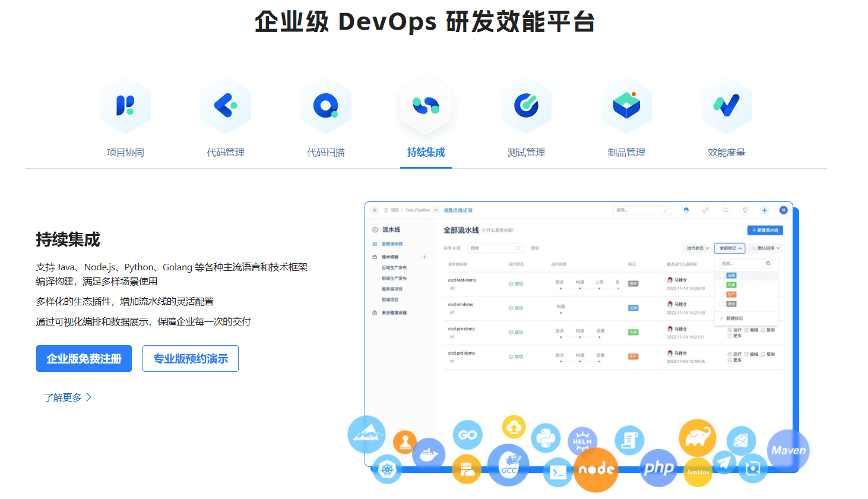Collapse the 全部标记 dropdown
Screen dimensions: 868x499
(x=730, y=248)
